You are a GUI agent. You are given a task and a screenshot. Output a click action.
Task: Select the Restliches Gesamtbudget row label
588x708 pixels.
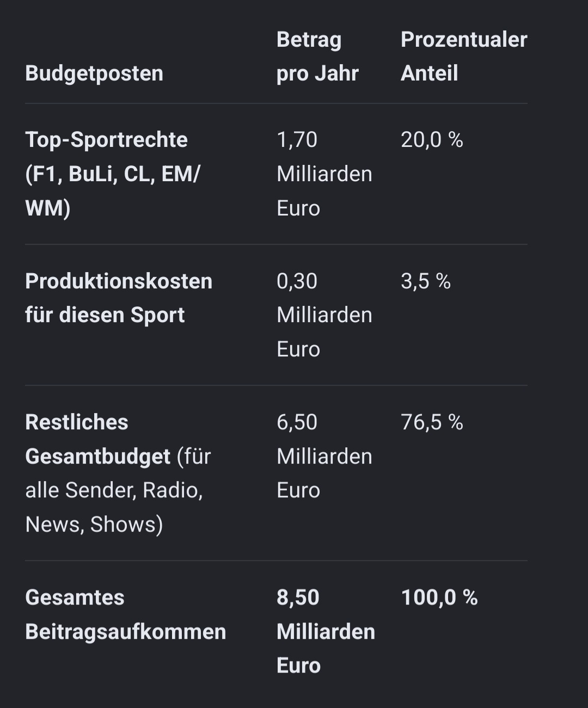coord(118,473)
